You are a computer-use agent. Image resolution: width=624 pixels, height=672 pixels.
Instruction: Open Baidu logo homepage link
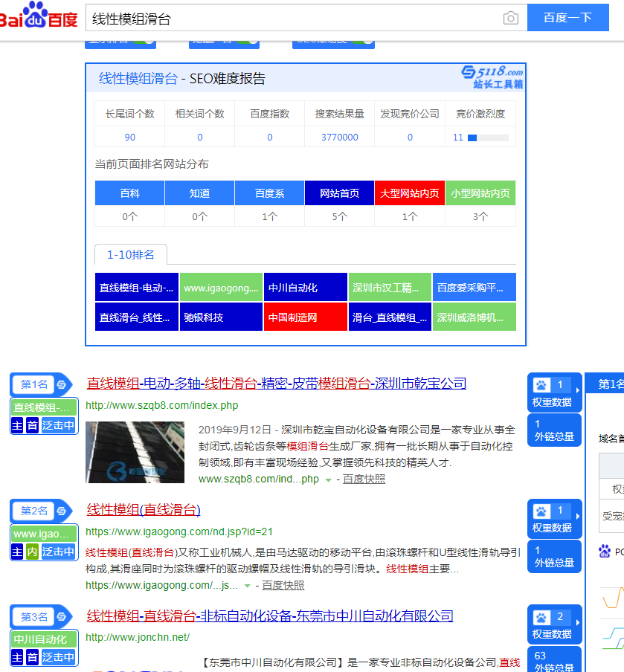39,16
